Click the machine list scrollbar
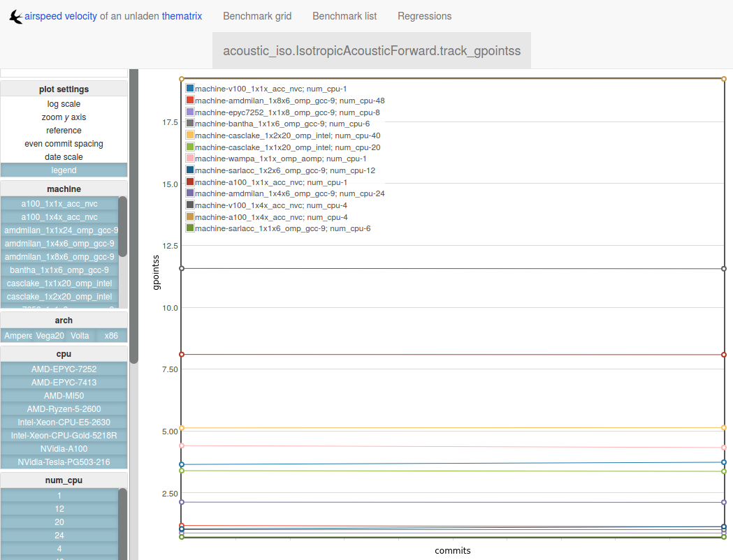The height and width of the screenshot is (560, 733). (123, 226)
